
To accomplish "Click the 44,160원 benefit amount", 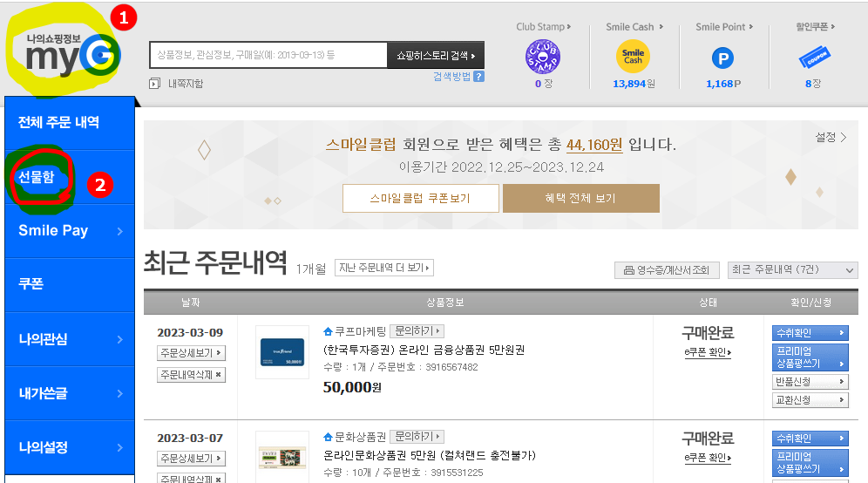I will point(594,145).
